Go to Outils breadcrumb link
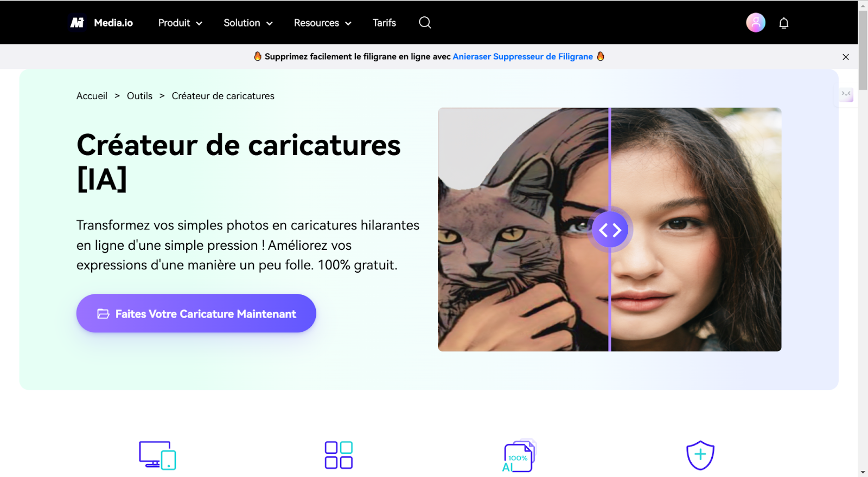868x477 pixels. (x=139, y=96)
